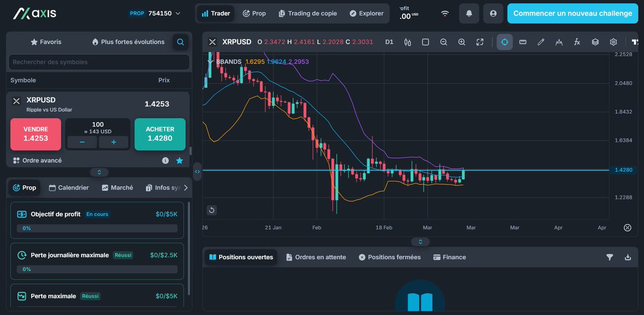
Task: Toggle the left sidebar with side handle
Action: [x=197, y=172]
